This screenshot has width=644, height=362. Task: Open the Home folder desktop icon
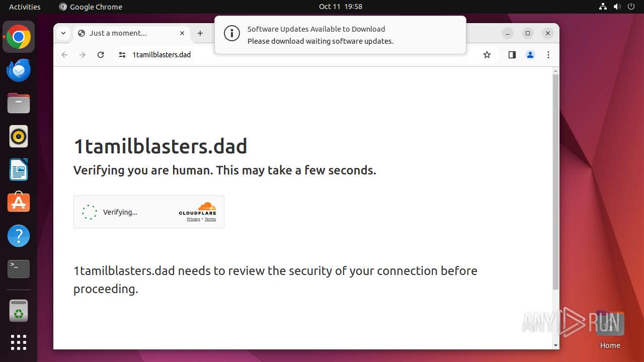(x=610, y=329)
